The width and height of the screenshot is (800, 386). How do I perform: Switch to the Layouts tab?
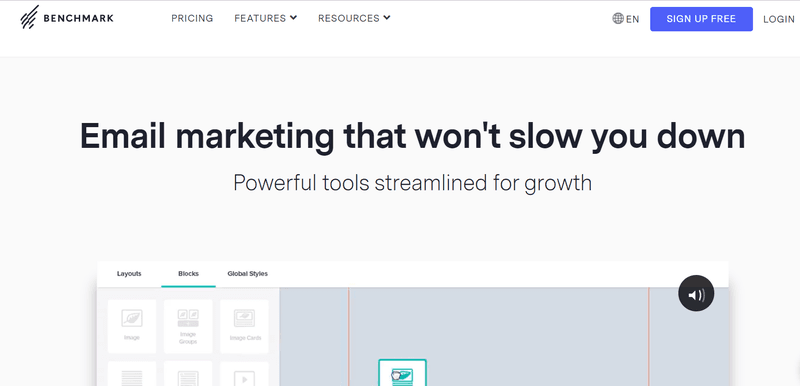(x=129, y=274)
